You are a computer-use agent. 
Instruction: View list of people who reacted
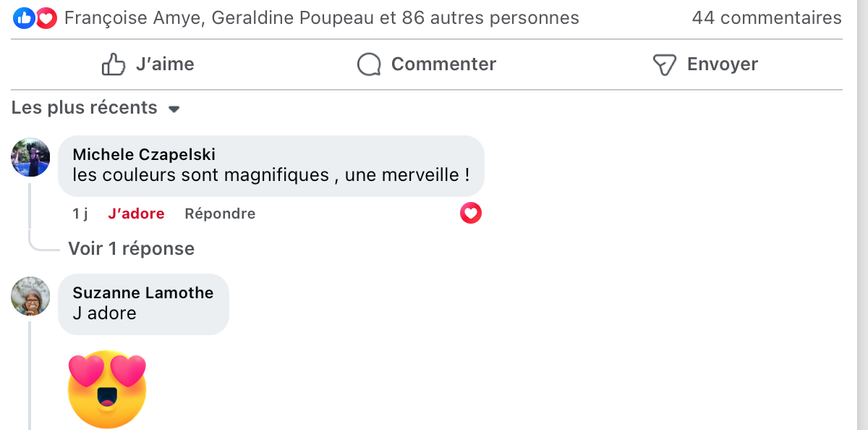coord(321,18)
